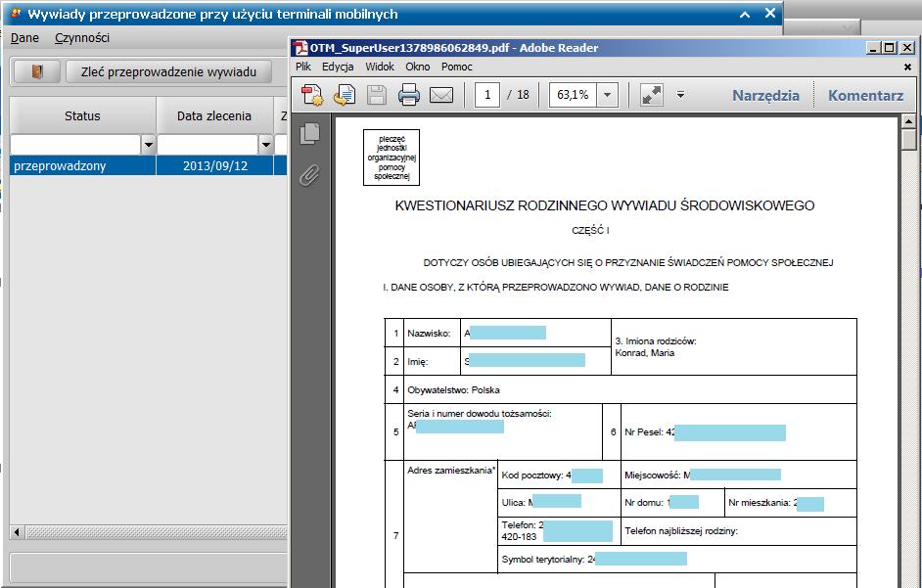Image resolution: width=922 pixels, height=588 pixels.
Task: Open the page thumbnails panel
Action: (x=310, y=133)
